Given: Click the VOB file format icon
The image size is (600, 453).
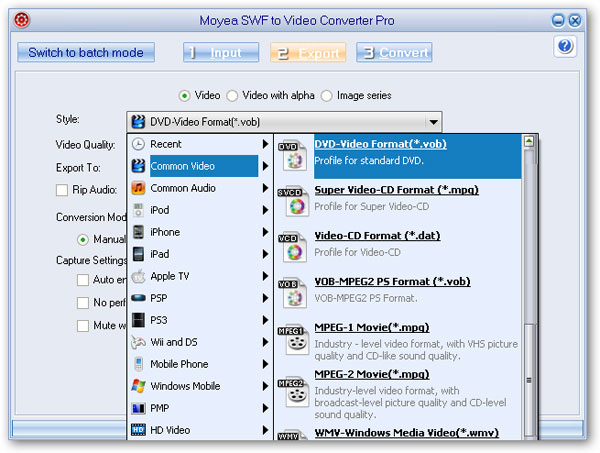Looking at the screenshot, I should point(292,294).
